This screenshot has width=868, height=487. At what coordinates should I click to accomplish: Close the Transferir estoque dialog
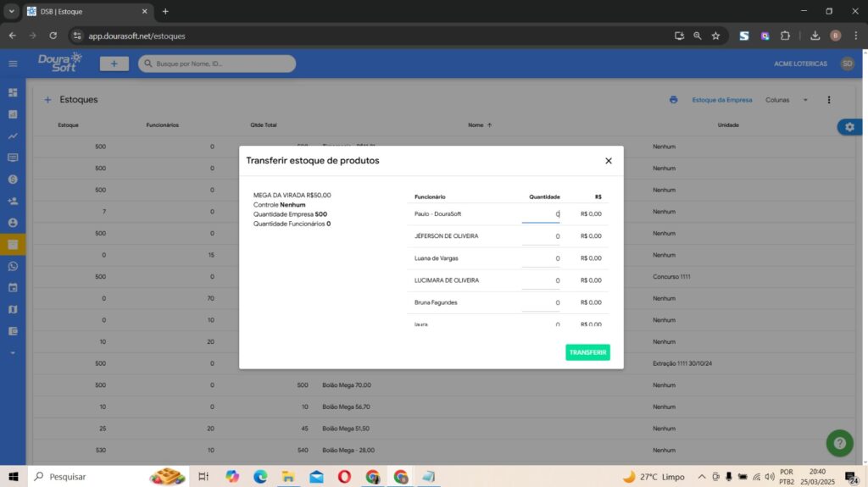[x=608, y=161]
